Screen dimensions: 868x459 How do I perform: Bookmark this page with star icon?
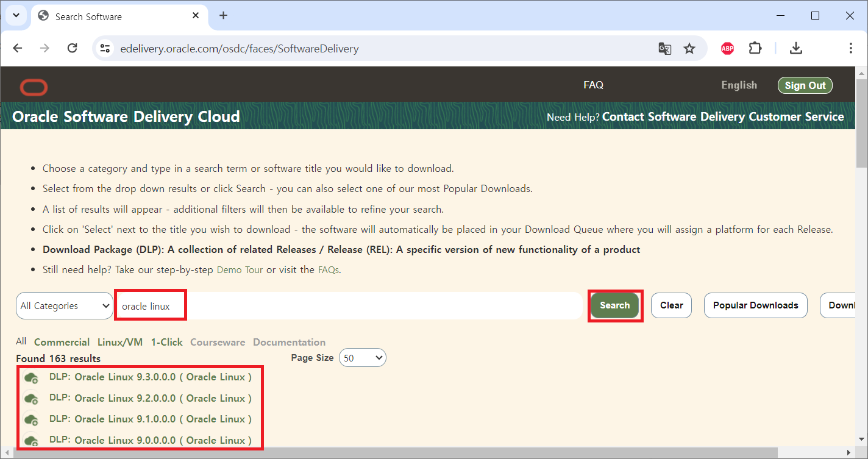click(x=689, y=48)
